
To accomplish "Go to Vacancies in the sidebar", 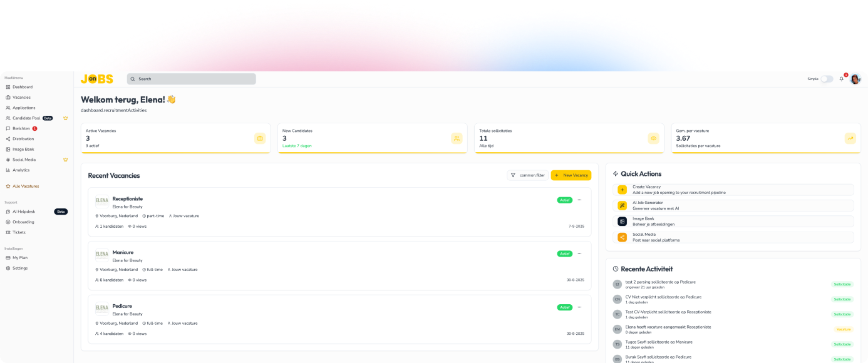I will [x=21, y=98].
